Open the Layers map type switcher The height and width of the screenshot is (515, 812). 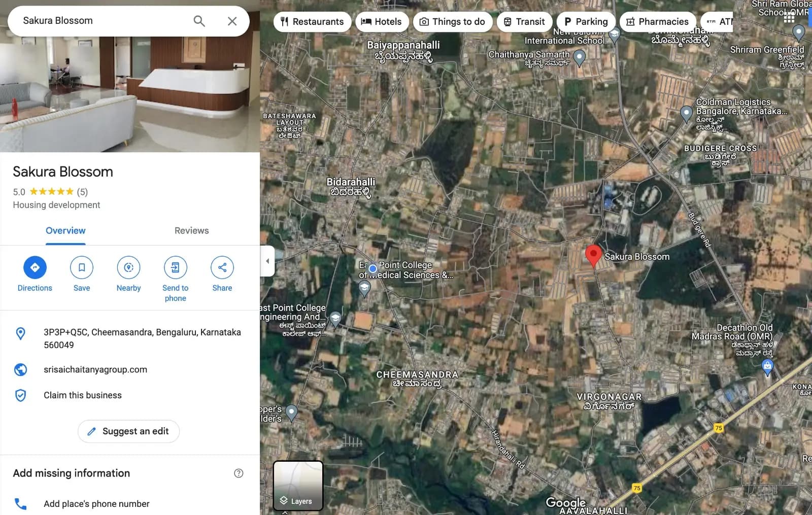tap(298, 486)
